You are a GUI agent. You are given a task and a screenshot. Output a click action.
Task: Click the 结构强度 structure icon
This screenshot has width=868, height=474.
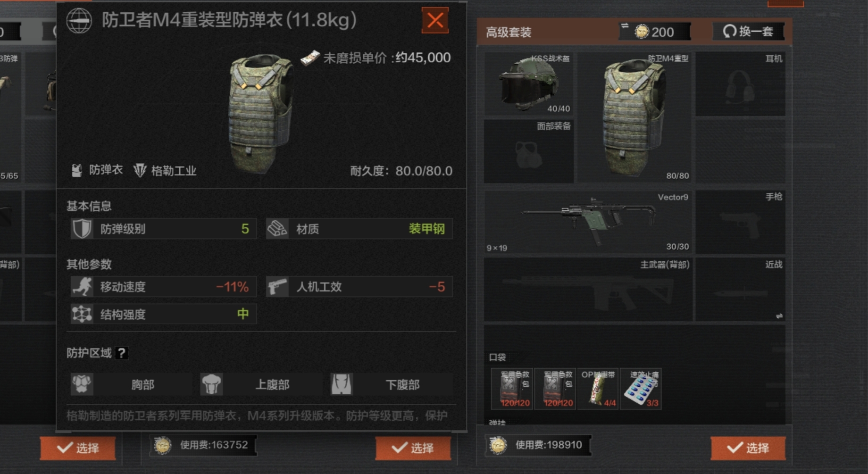coord(82,314)
